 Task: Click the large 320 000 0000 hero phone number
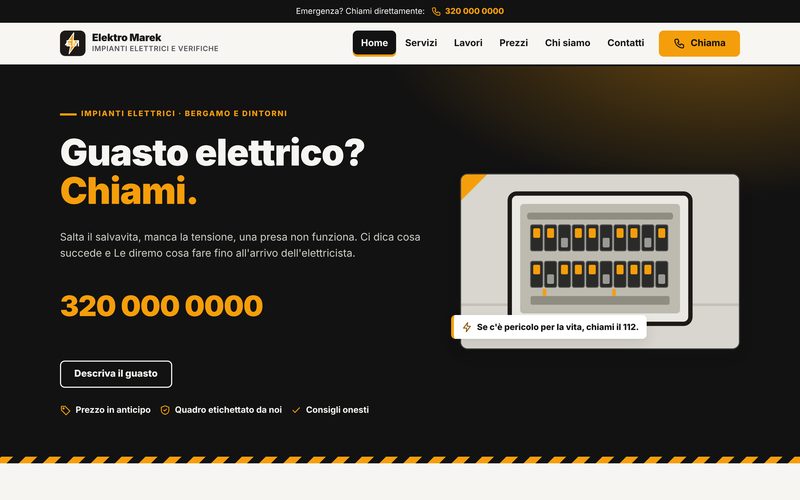161,306
